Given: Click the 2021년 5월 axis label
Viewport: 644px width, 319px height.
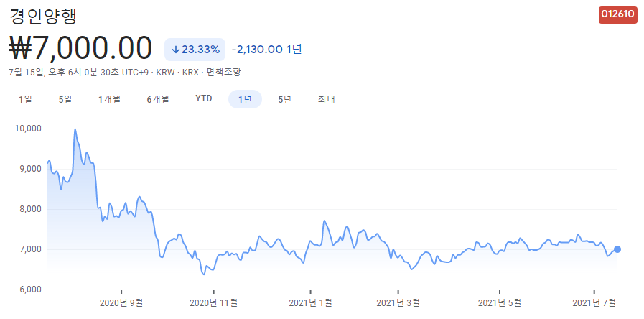Looking at the screenshot, I should [x=500, y=303].
